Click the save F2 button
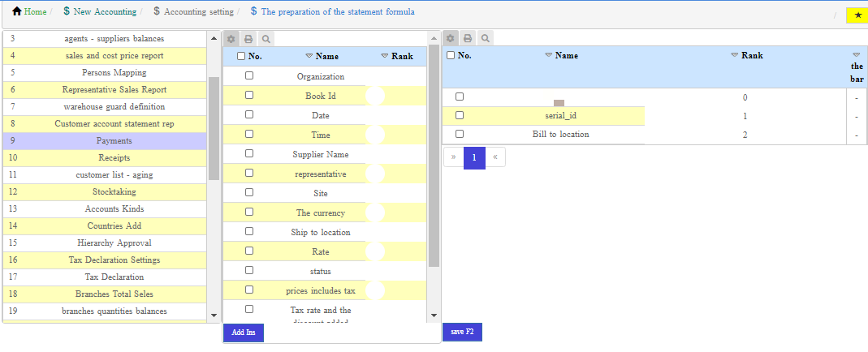 462,332
